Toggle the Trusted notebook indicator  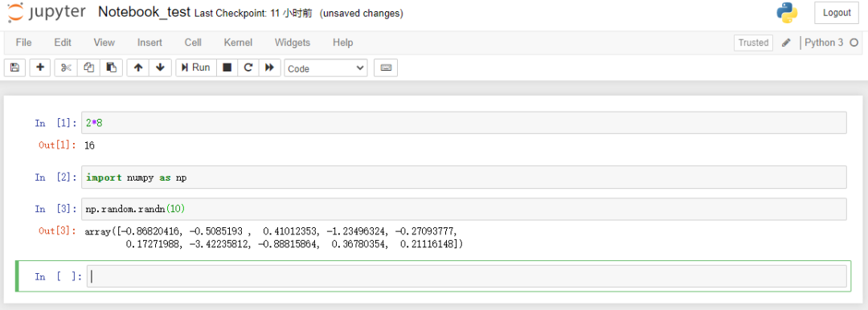point(753,43)
